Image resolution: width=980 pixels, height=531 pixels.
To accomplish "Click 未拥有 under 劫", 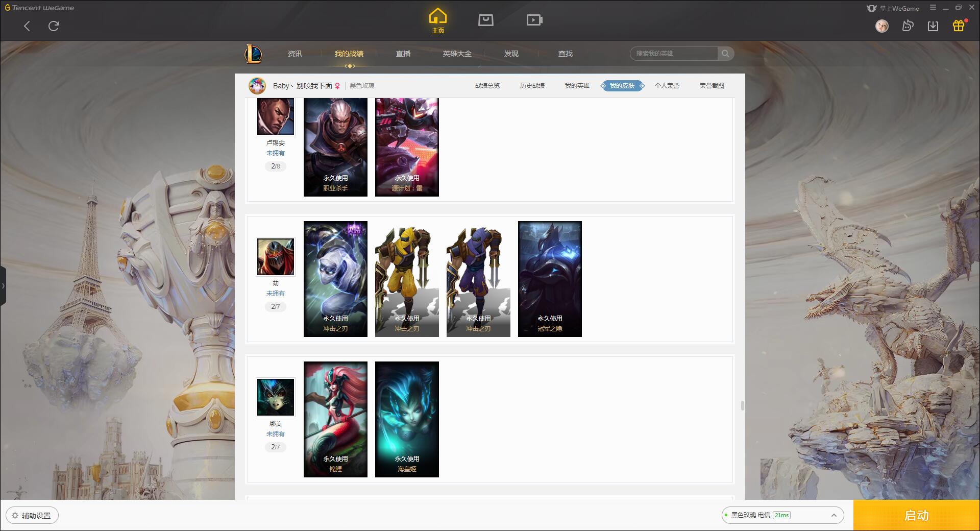I will [276, 294].
